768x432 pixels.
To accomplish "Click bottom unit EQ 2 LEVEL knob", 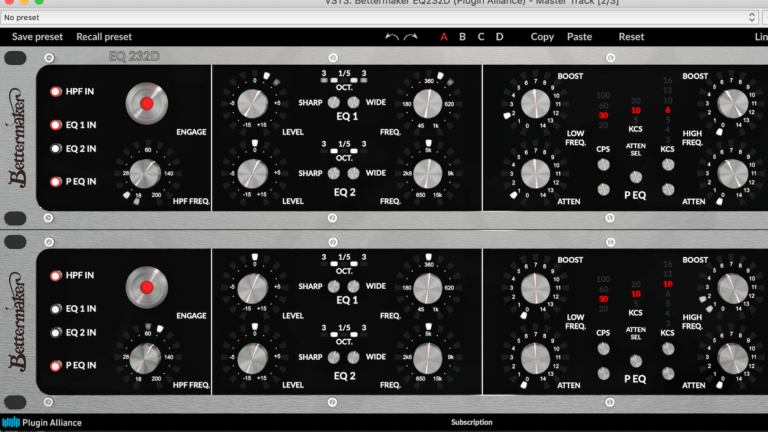I will pos(253,358).
